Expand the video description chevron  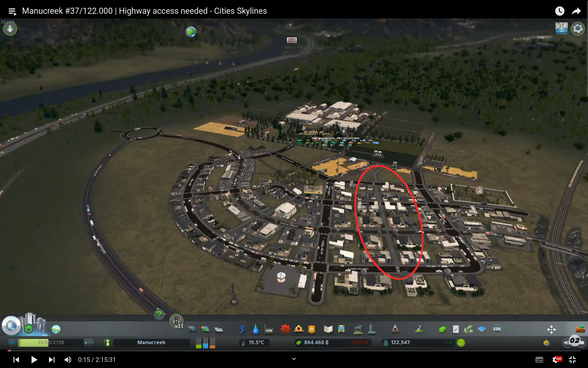pos(294,358)
